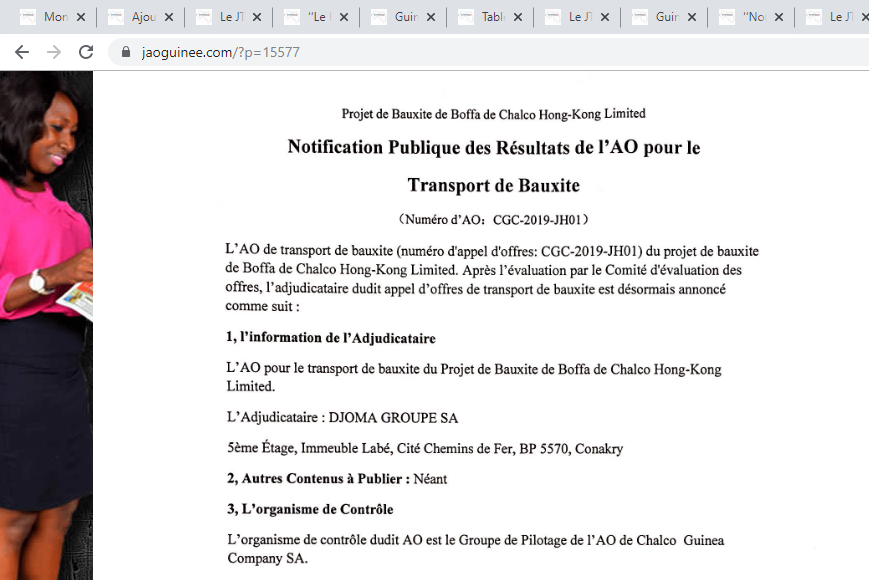Reload the jaoguinee.com page

(x=86, y=52)
